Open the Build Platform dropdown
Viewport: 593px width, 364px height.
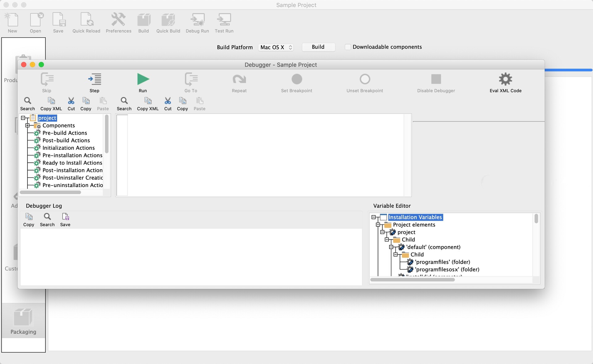pyautogui.click(x=276, y=47)
